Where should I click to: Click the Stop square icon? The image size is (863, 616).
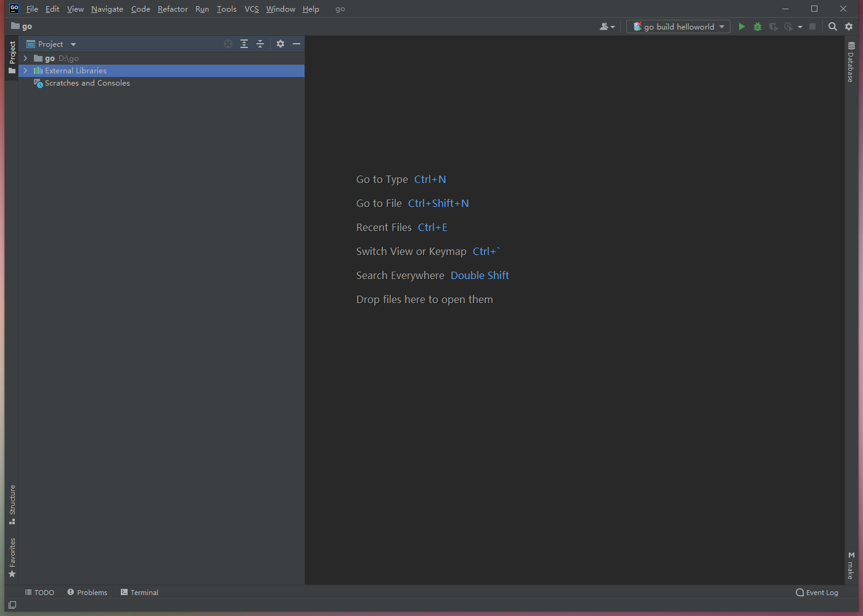[812, 26]
